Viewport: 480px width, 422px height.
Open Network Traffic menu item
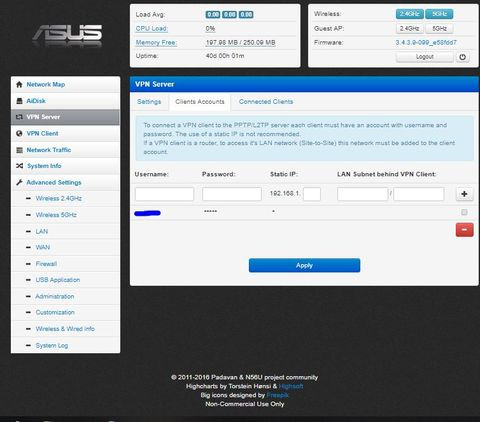tap(65, 150)
